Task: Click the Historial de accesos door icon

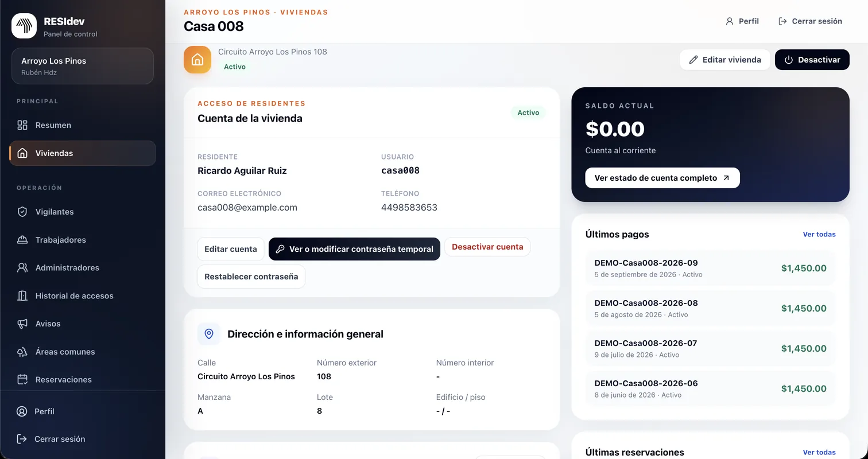Action: [22, 295]
